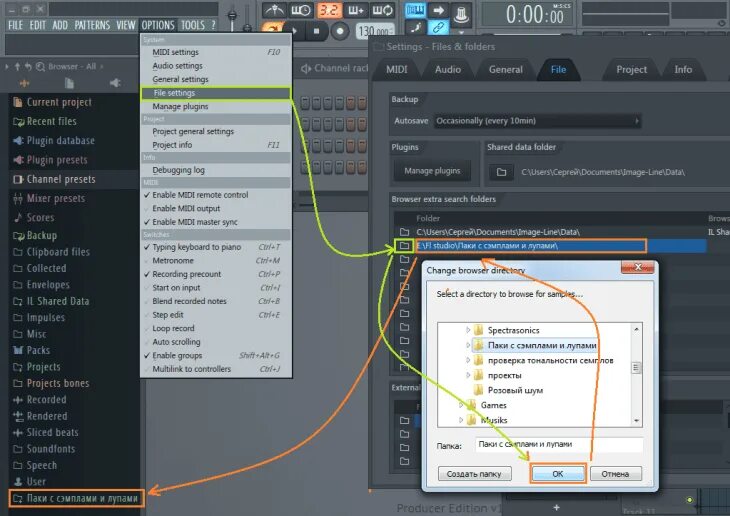The image size is (730, 516).
Task: Open the EDIT menu
Action: pos(38,25)
